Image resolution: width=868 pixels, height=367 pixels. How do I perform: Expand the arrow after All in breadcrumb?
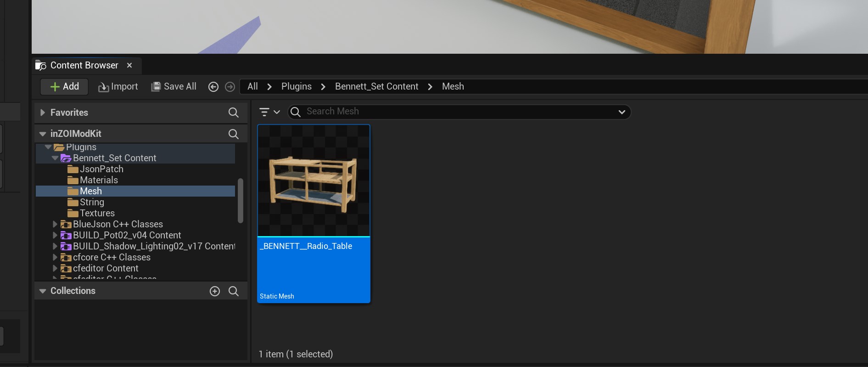pos(269,87)
